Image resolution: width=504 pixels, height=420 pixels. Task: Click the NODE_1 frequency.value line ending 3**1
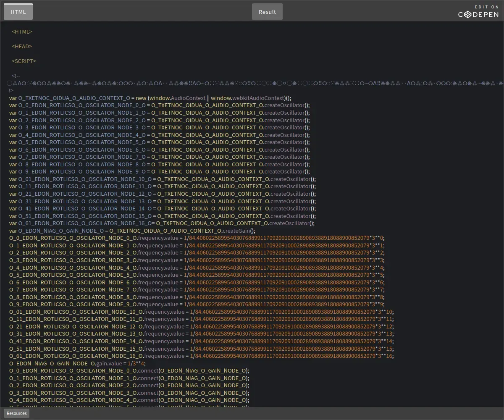[197, 245]
